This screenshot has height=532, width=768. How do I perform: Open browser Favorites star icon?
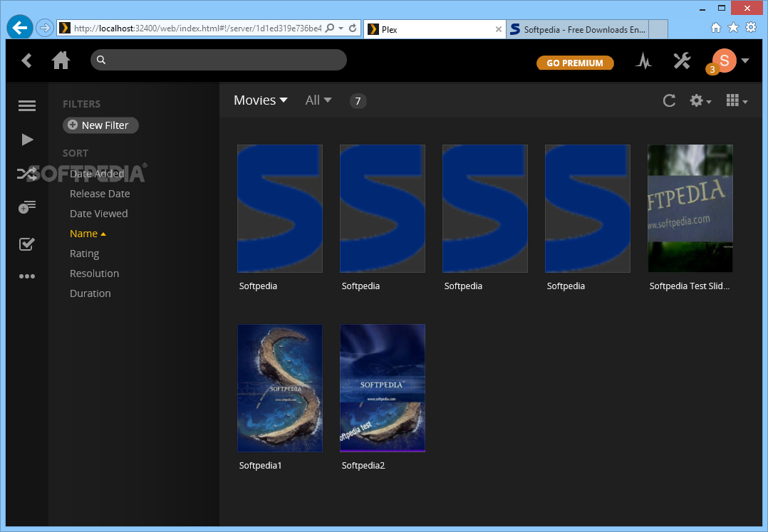click(x=733, y=27)
